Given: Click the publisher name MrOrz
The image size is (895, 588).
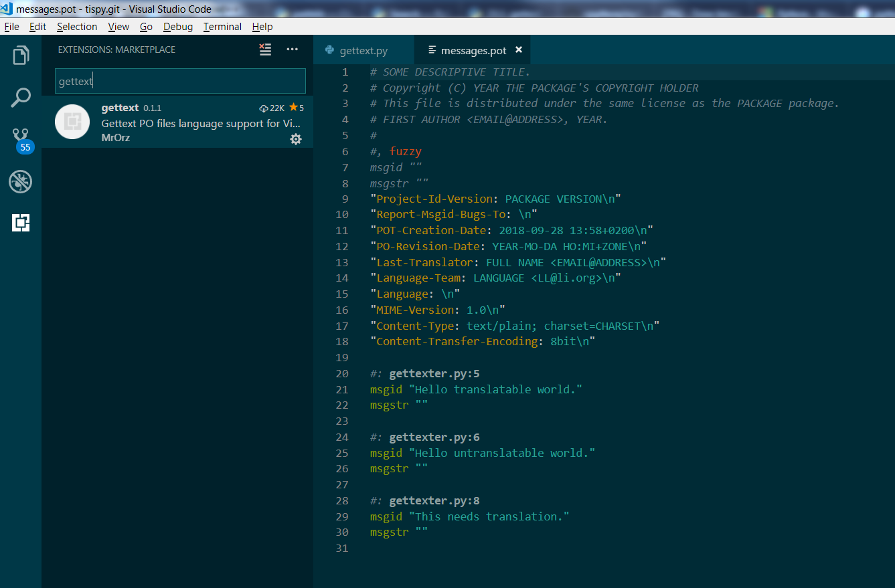Looking at the screenshot, I should [x=116, y=138].
